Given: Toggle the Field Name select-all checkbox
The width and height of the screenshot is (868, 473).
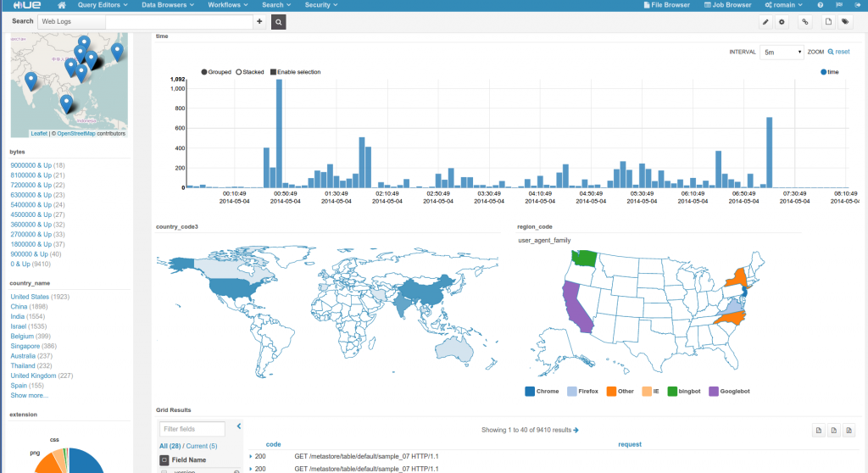Looking at the screenshot, I should tap(164, 459).
